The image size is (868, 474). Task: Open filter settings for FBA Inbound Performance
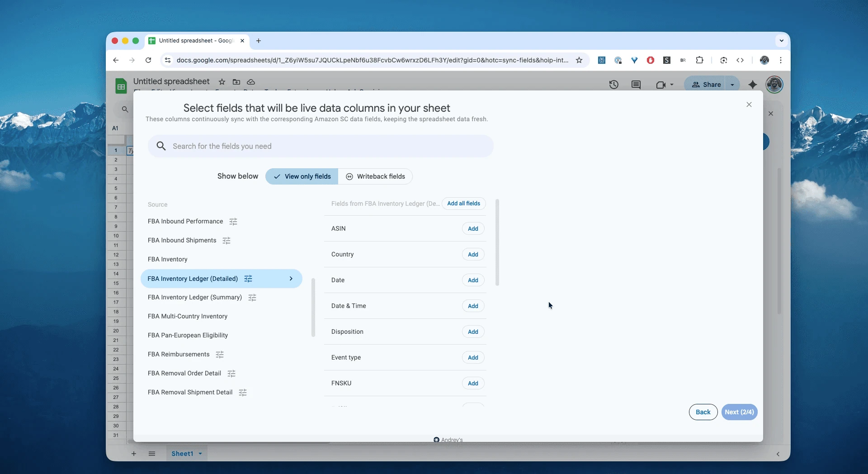[x=233, y=222]
